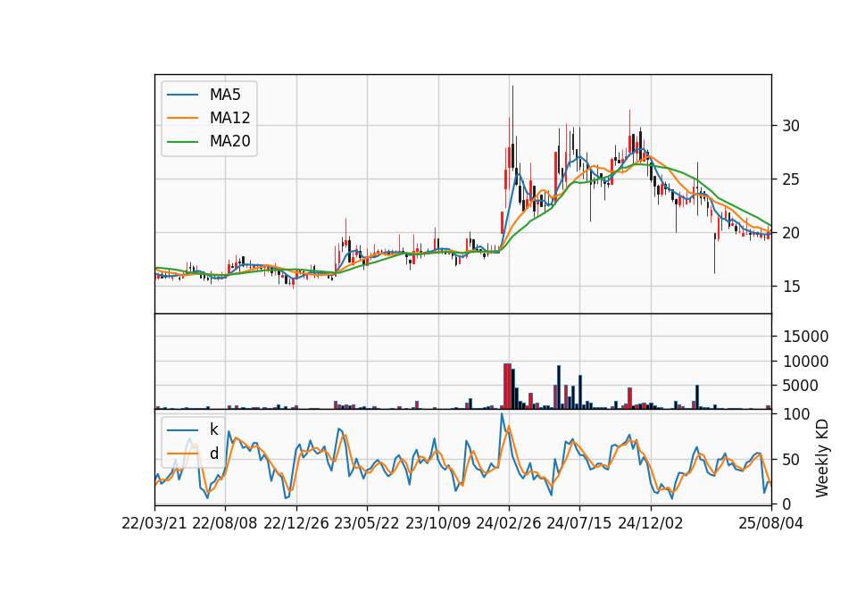857x616 pixels.
Task: Click the green MA20 legend line sample
Action: [x=182, y=141]
